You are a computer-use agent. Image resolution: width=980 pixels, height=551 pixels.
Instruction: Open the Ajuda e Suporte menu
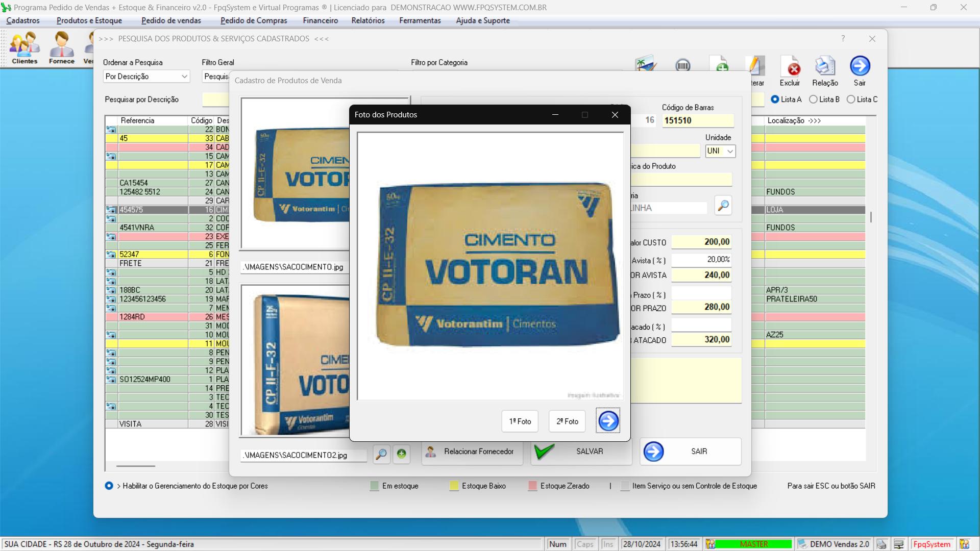[x=483, y=20]
